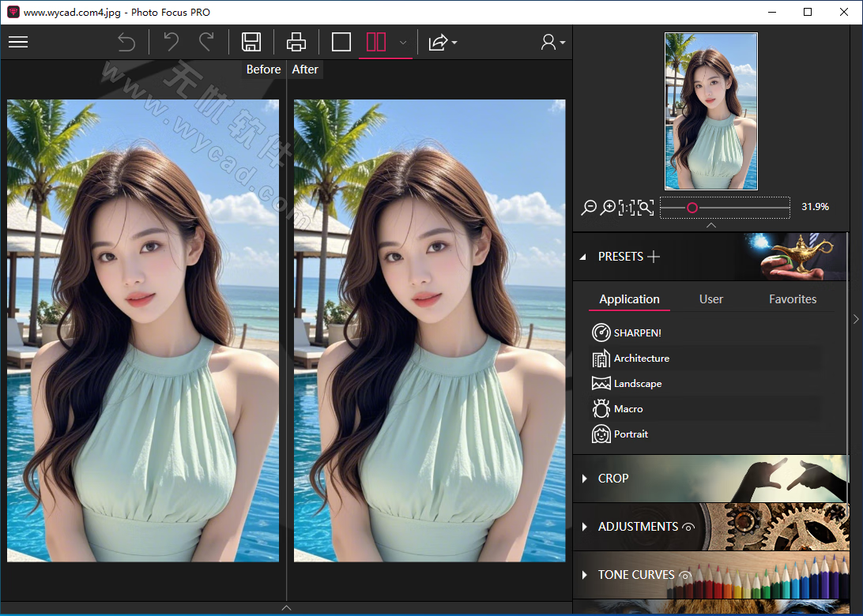
Task: Select the Before comparison tab
Action: tap(263, 69)
